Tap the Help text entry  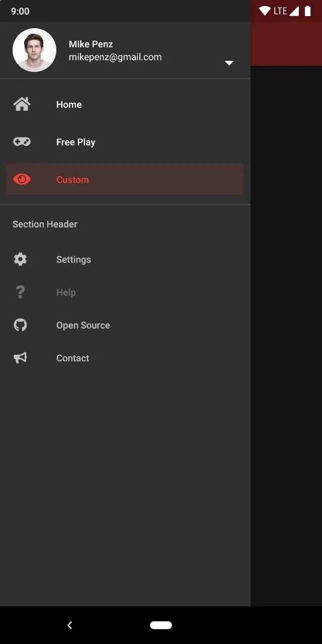coord(66,293)
